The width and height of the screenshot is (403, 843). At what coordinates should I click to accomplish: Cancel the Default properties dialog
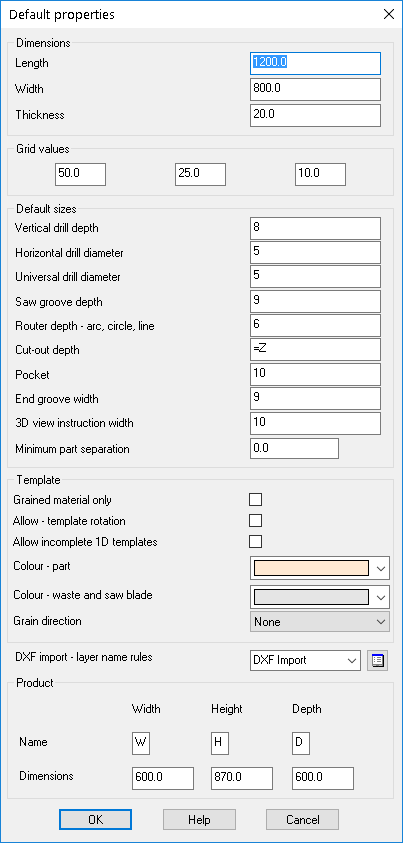303,820
